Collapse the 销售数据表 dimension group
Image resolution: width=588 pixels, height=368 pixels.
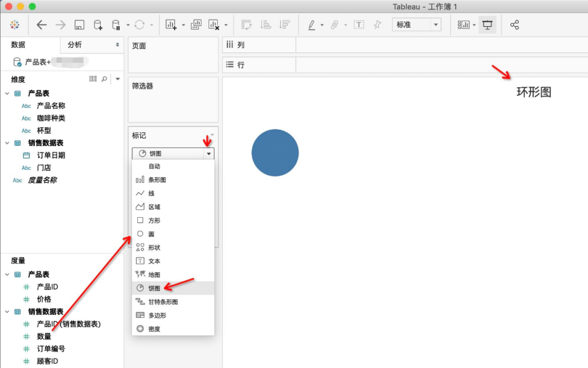coord(8,143)
